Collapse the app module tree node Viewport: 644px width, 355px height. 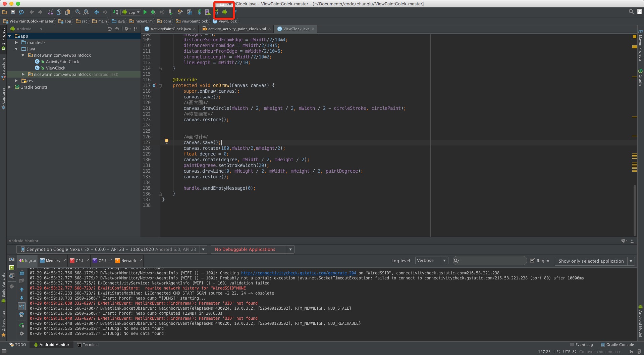[10, 36]
